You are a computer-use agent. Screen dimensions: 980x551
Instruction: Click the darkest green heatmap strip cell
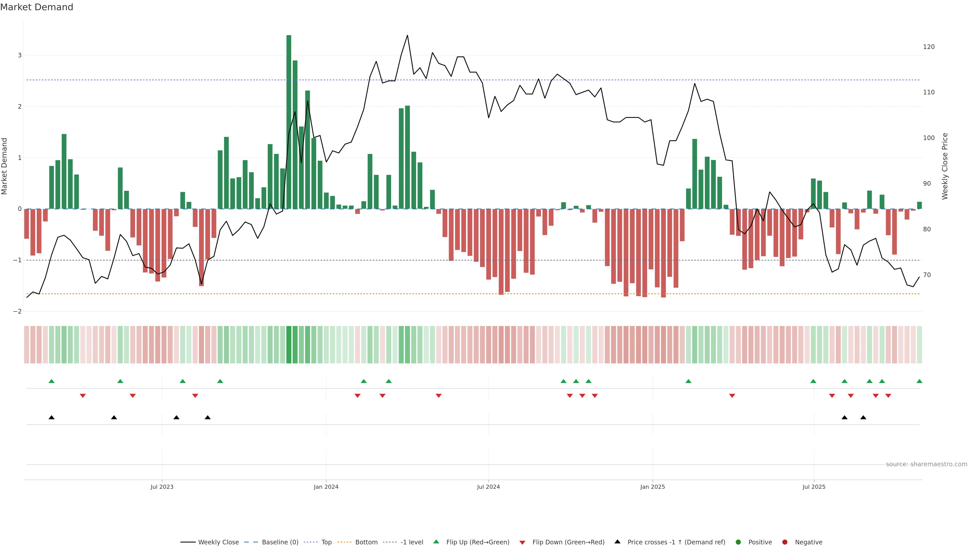[x=289, y=345]
